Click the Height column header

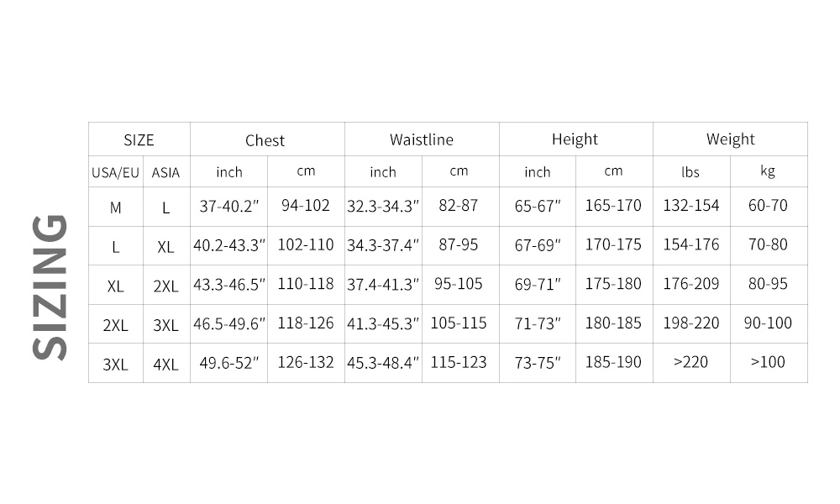coord(575,139)
